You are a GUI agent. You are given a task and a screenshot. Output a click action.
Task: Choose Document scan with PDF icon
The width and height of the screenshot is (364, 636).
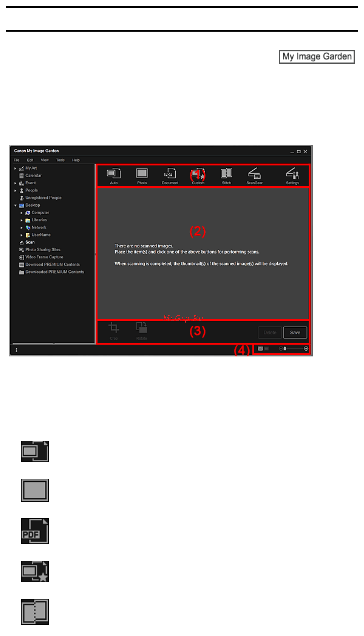pos(170,176)
